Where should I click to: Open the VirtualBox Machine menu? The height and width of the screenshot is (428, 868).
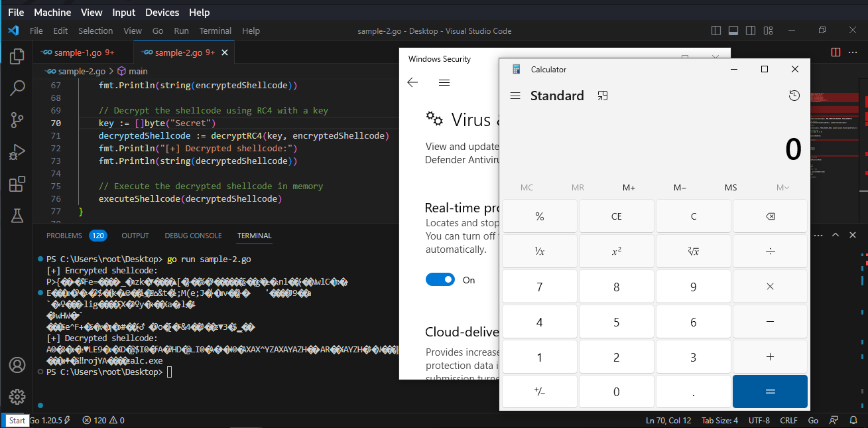pos(52,12)
